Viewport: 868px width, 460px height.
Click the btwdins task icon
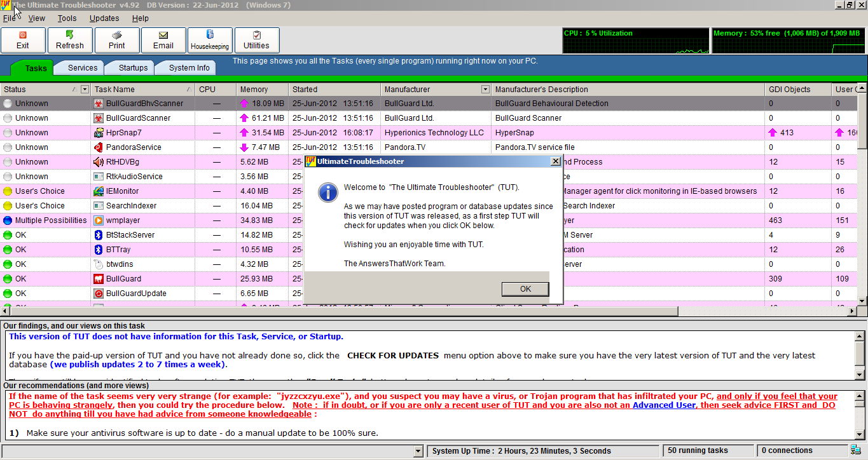tap(99, 264)
